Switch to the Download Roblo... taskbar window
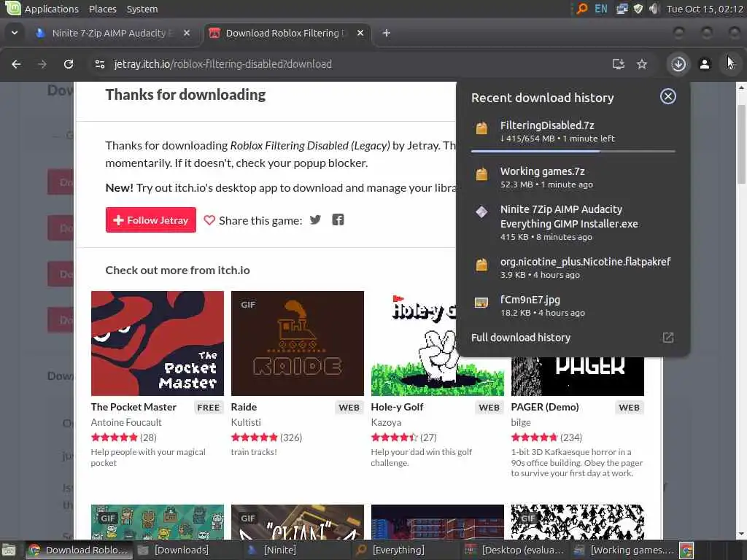Screen dimensions: 747x560 [x=79, y=551]
